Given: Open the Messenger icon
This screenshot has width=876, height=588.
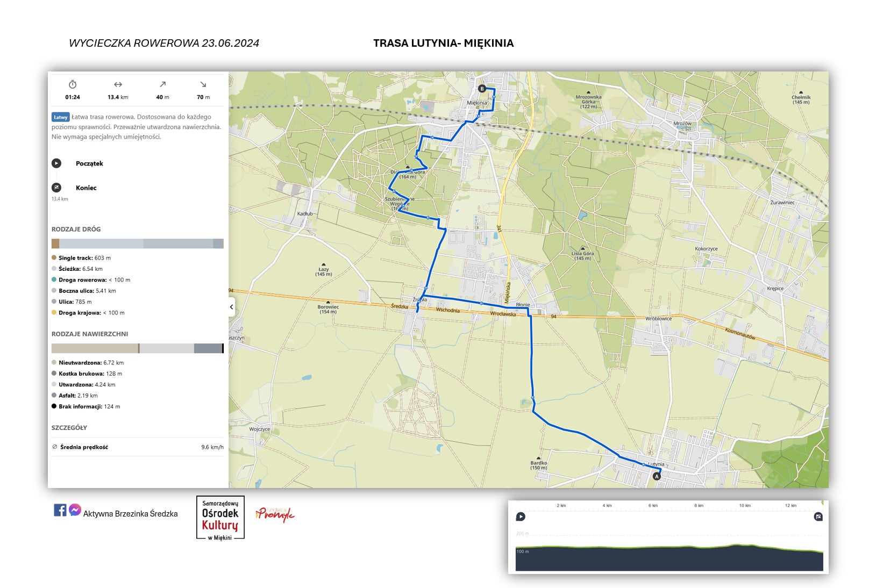Looking at the screenshot, I should click(x=75, y=510).
